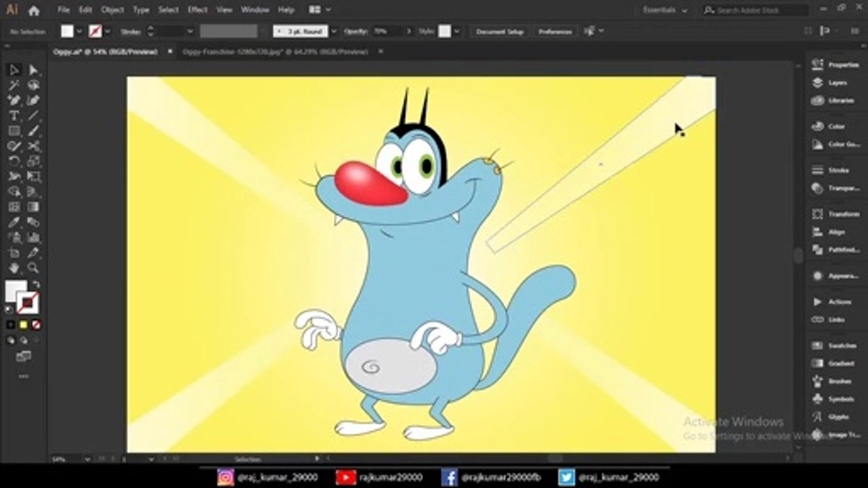Select the Curvature tool
Image resolution: width=868 pixels, height=488 pixels.
pyautogui.click(x=33, y=100)
